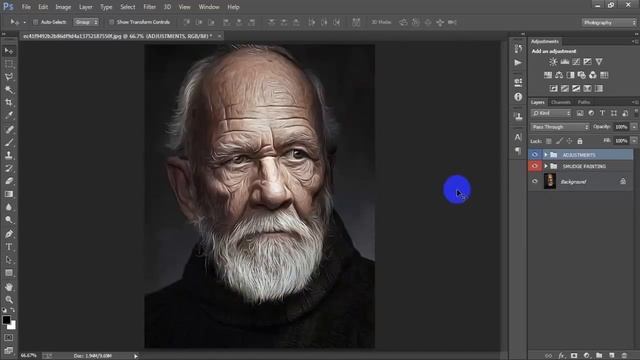640x360 pixels.
Task: Select the Clone Stamp tool
Action: [9, 155]
